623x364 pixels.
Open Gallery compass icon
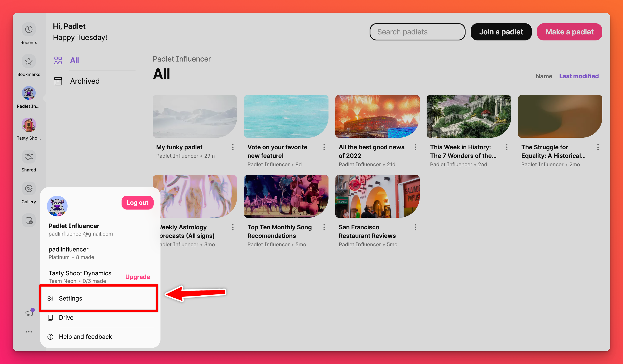(29, 188)
